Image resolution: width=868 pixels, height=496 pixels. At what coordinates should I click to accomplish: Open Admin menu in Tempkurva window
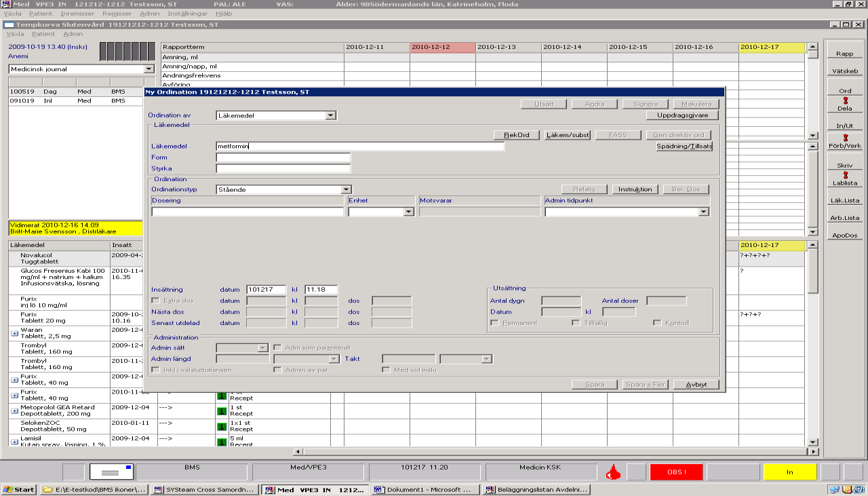click(73, 34)
